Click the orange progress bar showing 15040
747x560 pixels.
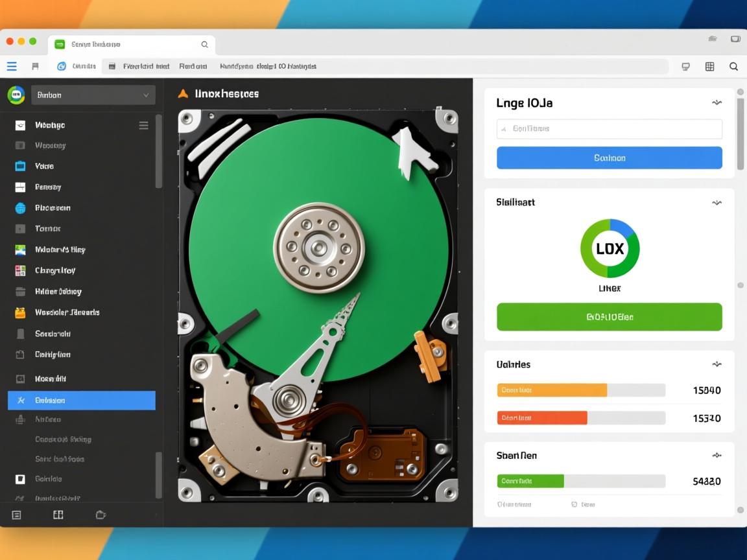pos(552,390)
